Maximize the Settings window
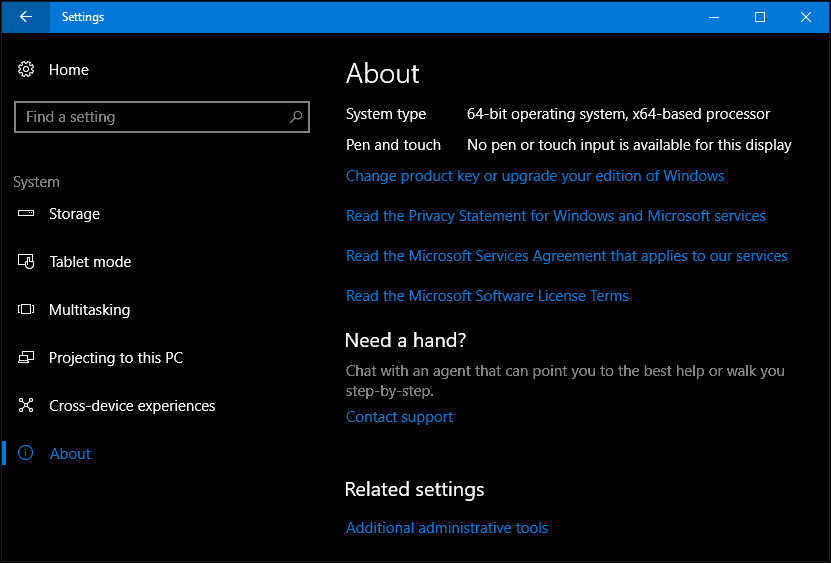 point(759,17)
